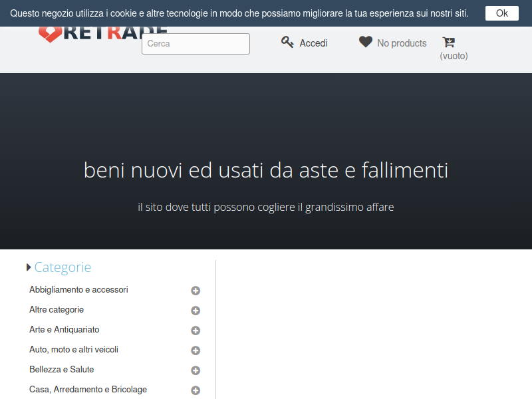Click the Categorie heading
Viewport: 532px width, 399px height.
[63, 267]
